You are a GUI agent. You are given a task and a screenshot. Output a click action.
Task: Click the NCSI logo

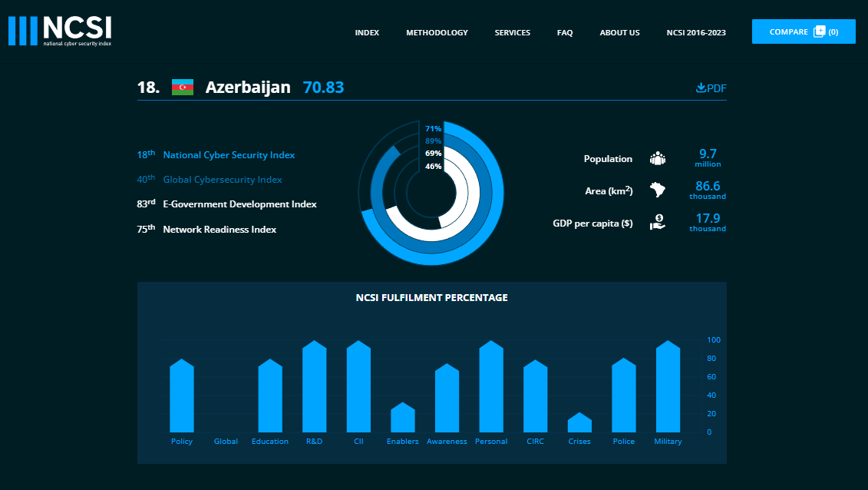[x=60, y=31]
